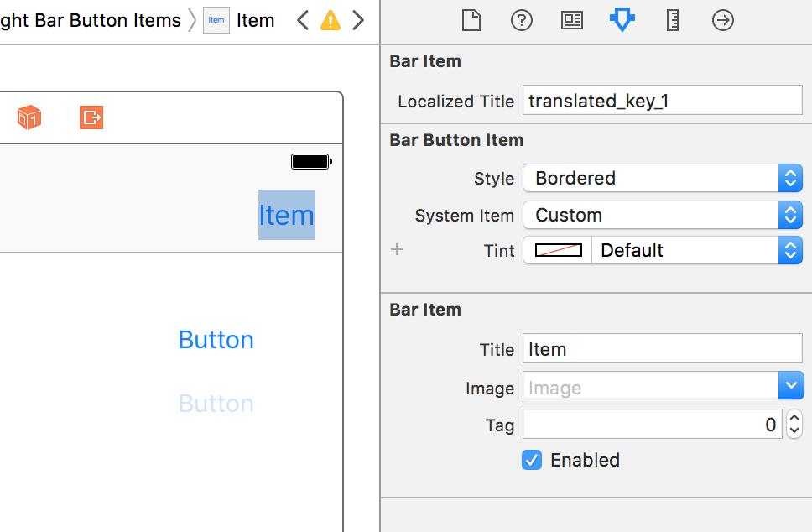Open the Size inspector
Image resolution: width=812 pixels, height=532 pixels.
pyautogui.click(x=672, y=22)
